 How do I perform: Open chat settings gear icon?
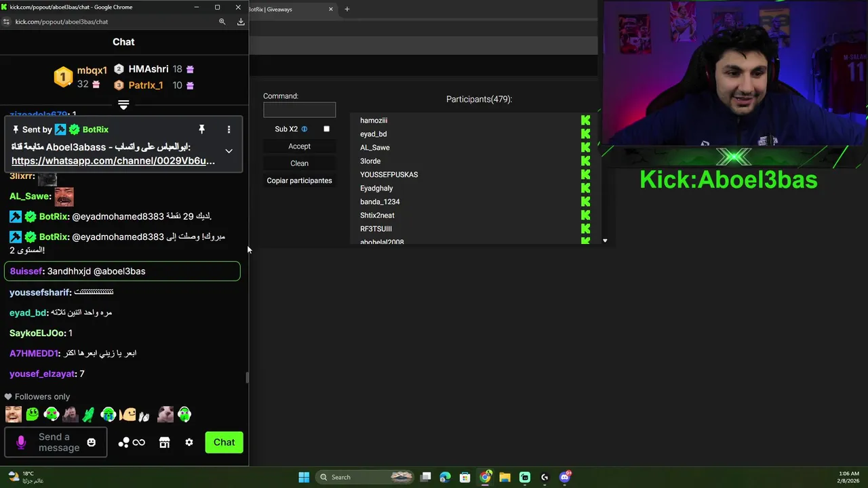(189, 443)
